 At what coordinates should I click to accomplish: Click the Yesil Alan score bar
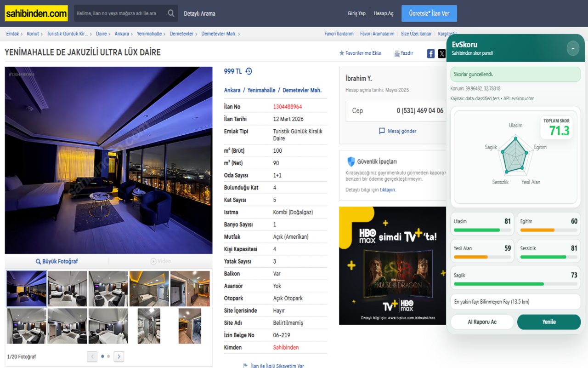(482, 257)
